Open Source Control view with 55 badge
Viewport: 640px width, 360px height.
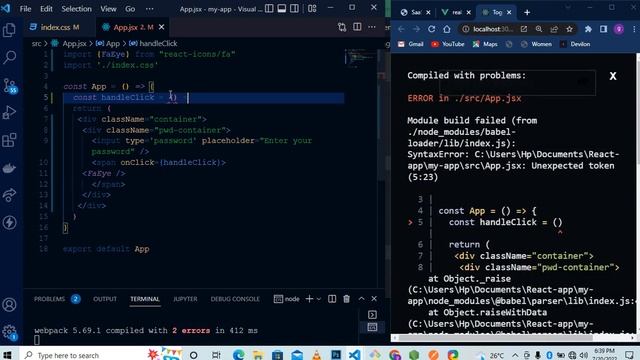(9, 85)
